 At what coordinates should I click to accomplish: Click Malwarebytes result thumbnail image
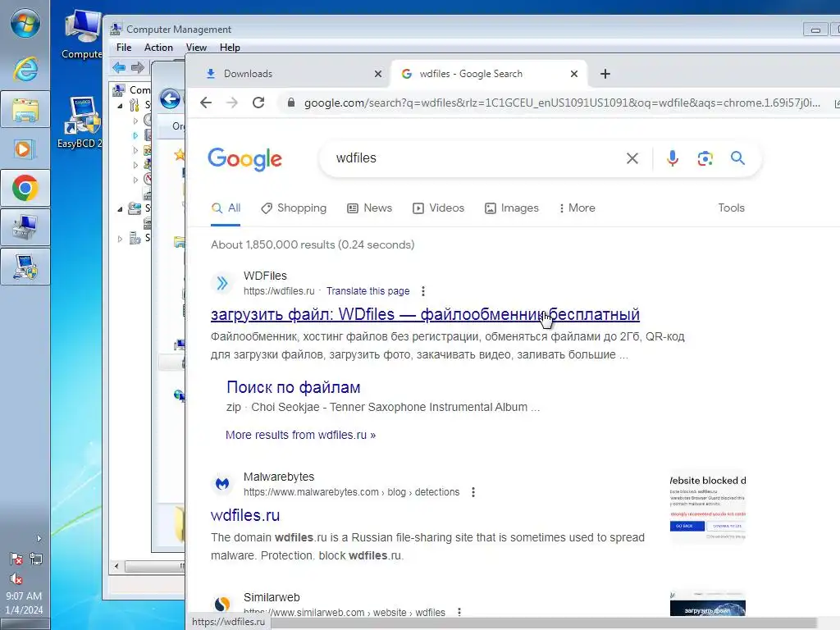click(708, 507)
